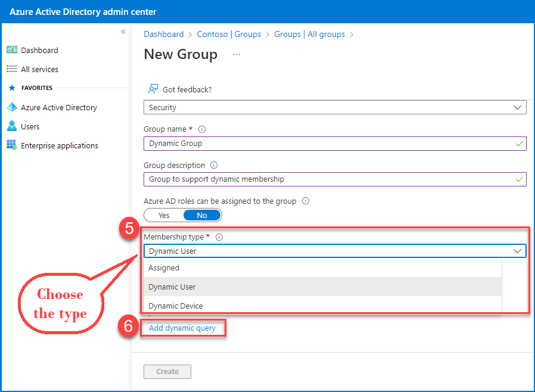Click the Enterprise applications grid icon
535x392 pixels.
11,145
